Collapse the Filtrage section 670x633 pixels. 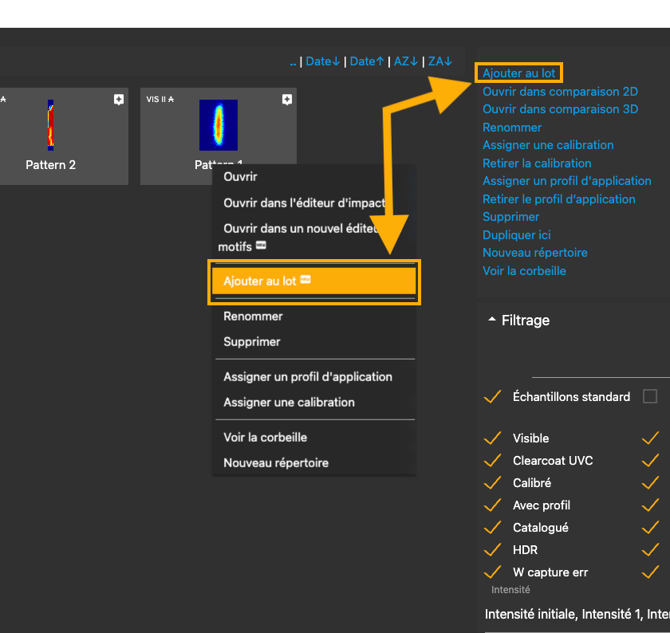(x=491, y=320)
